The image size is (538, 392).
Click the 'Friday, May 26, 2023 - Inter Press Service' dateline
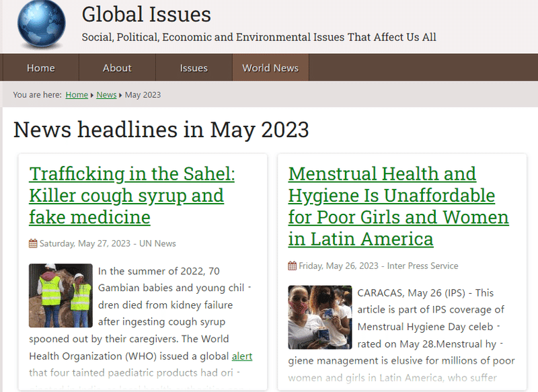point(379,266)
